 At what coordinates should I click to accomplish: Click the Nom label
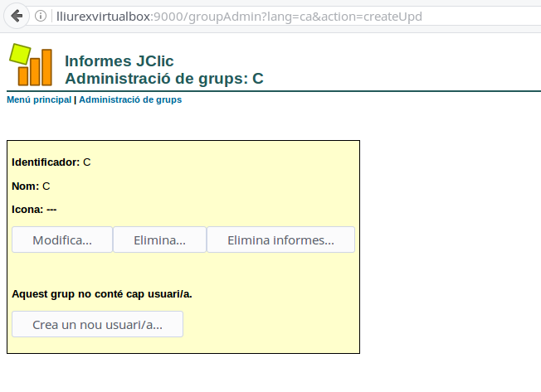[25, 186]
